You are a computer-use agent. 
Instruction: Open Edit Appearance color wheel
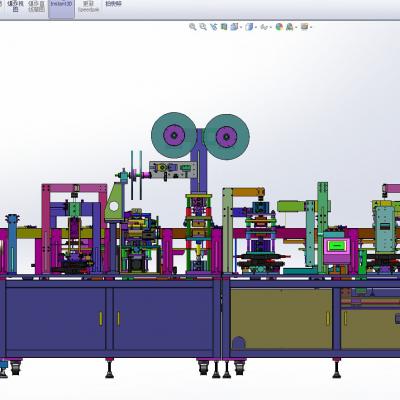tap(279, 27)
